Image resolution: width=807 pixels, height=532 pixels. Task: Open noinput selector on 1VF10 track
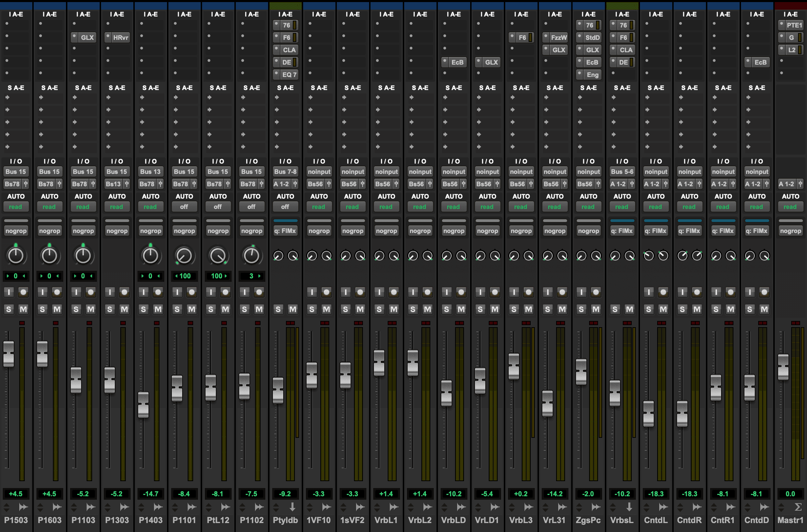pos(319,171)
